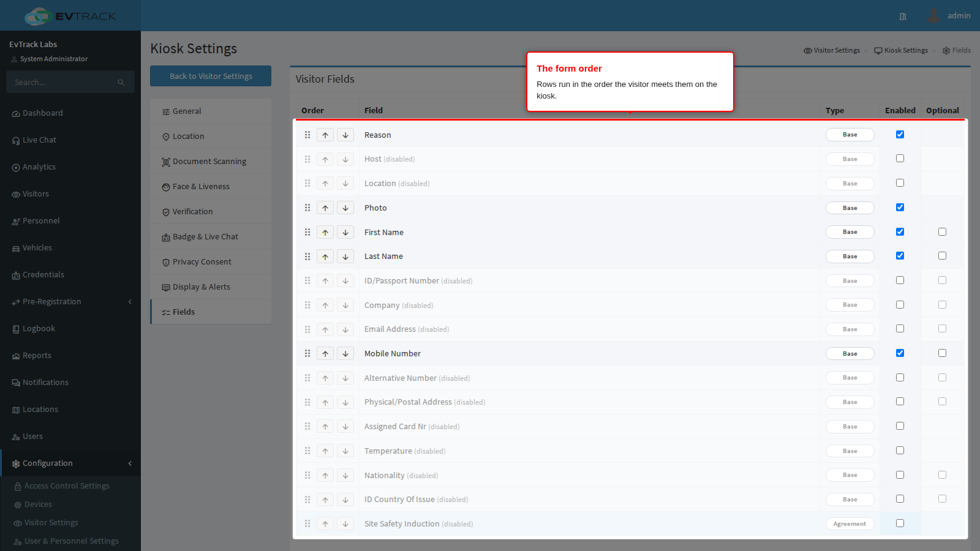Collapse the Configuration sidebar section
The height and width of the screenshot is (551, 980).
70,463
